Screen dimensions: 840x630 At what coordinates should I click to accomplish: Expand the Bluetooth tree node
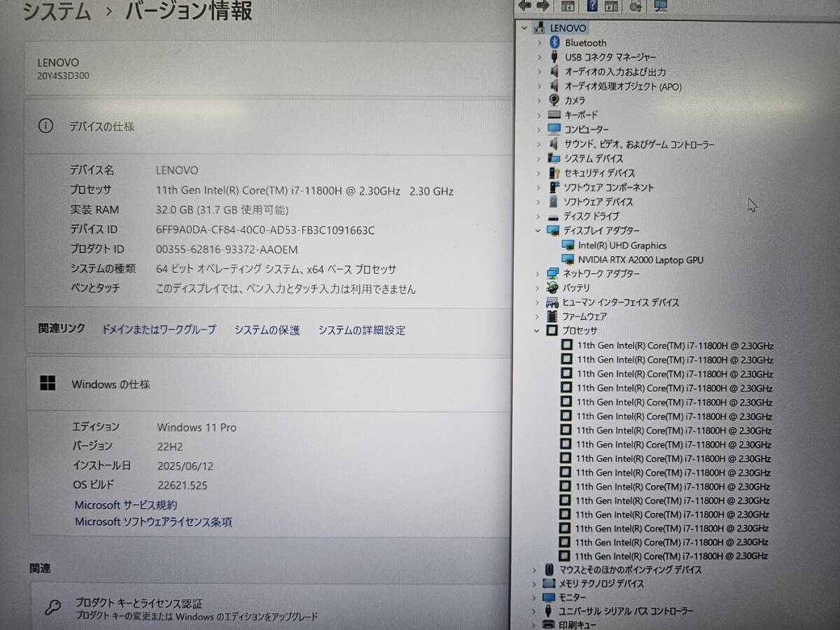tap(539, 43)
